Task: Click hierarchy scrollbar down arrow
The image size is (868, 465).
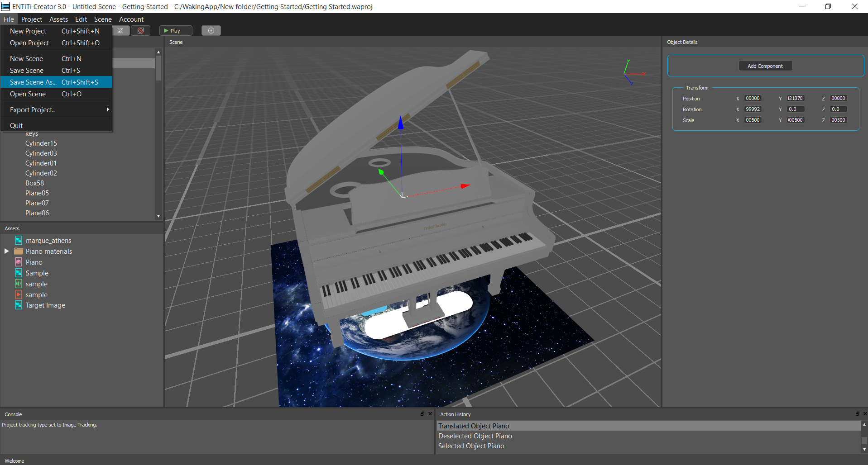Action: [x=158, y=216]
